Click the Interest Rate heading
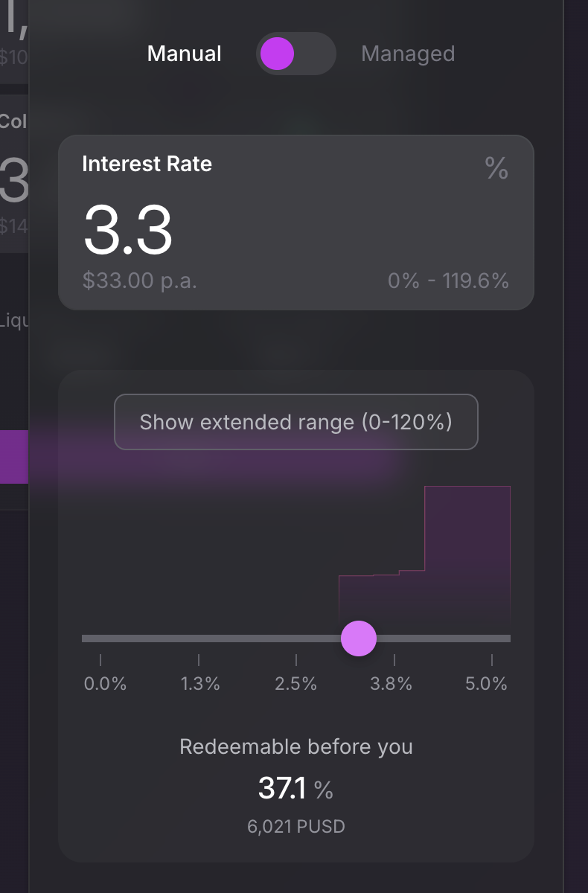Image resolution: width=588 pixels, height=893 pixels. pyautogui.click(x=147, y=164)
